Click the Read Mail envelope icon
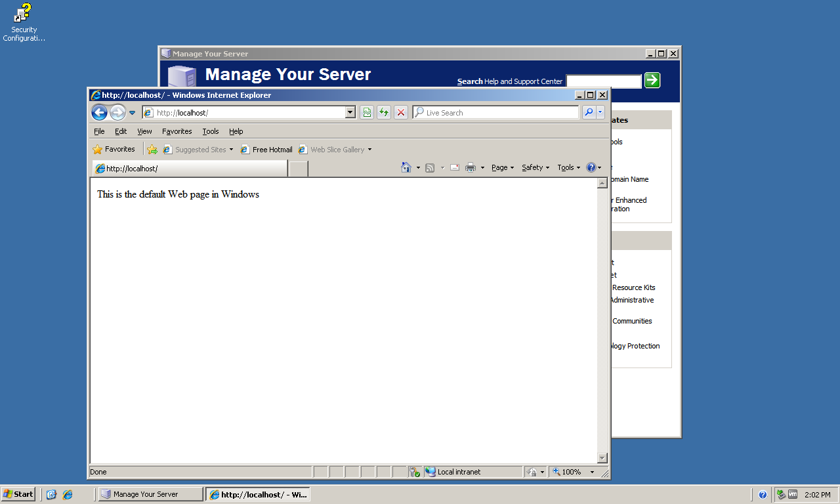This screenshot has height=504, width=840. coord(454,167)
